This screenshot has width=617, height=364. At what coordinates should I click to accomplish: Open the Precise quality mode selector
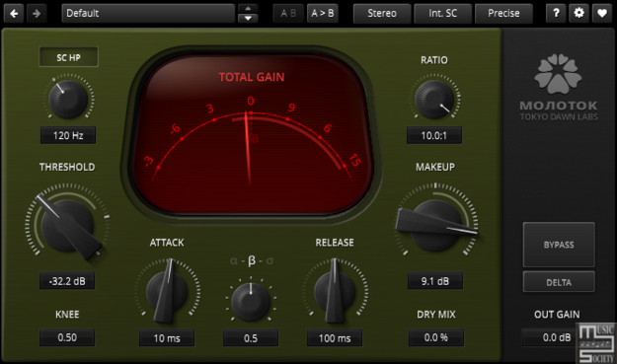click(503, 14)
